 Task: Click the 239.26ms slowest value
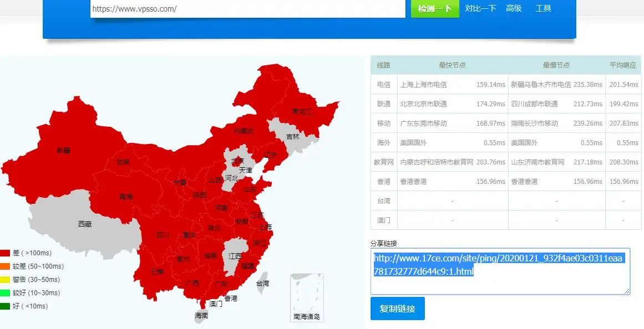[x=588, y=123]
